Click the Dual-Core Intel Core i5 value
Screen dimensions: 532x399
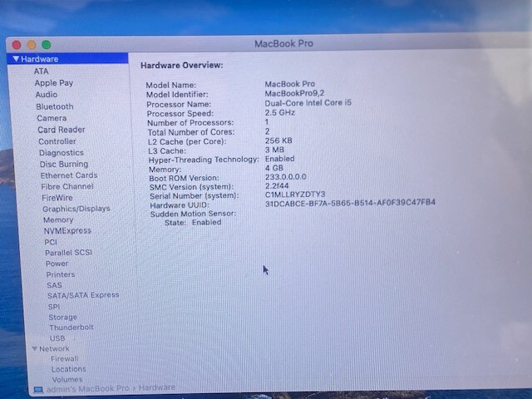(308, 103)
